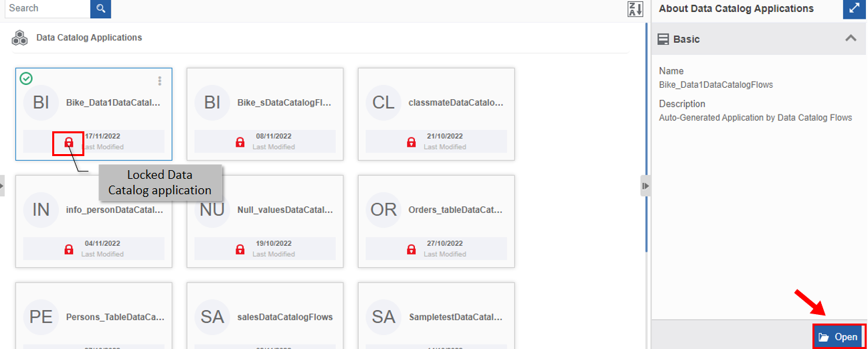Select the SA avatar of salesDataCatalogFlows

pos(213,317)
